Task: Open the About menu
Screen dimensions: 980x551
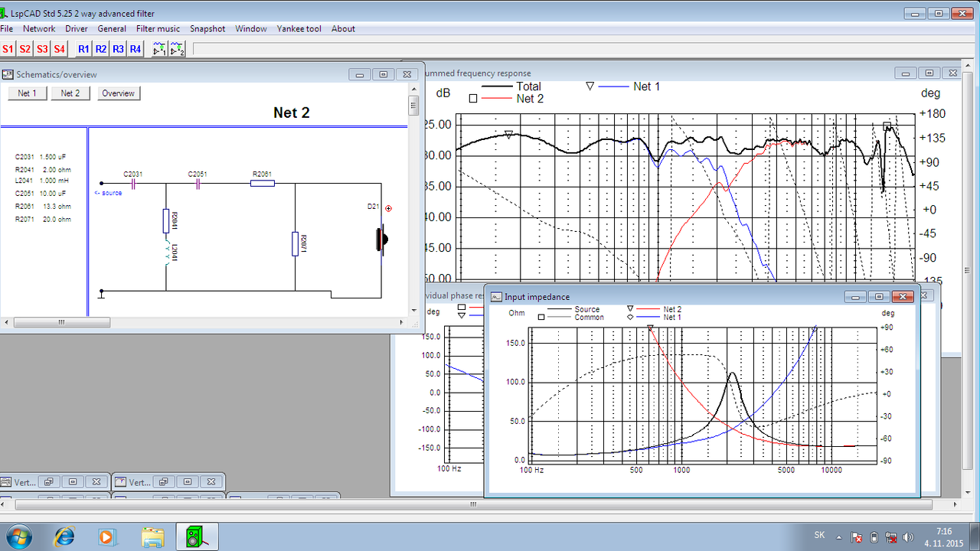Action: click(343, 29)
